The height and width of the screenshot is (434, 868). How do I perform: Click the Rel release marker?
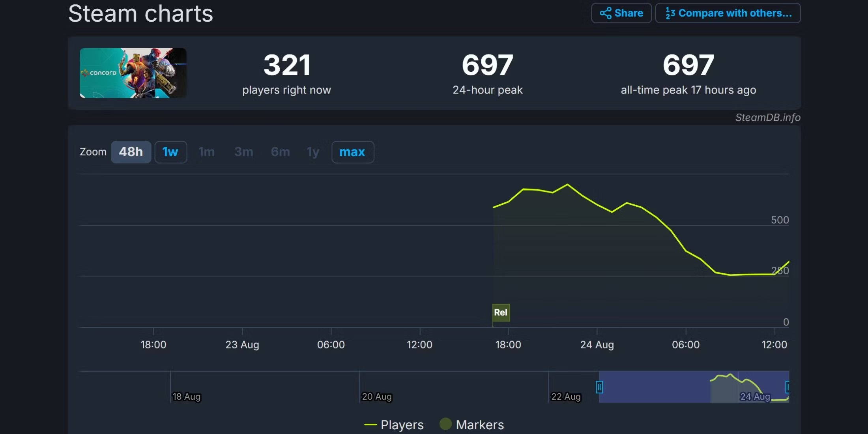tap(501, 312)
